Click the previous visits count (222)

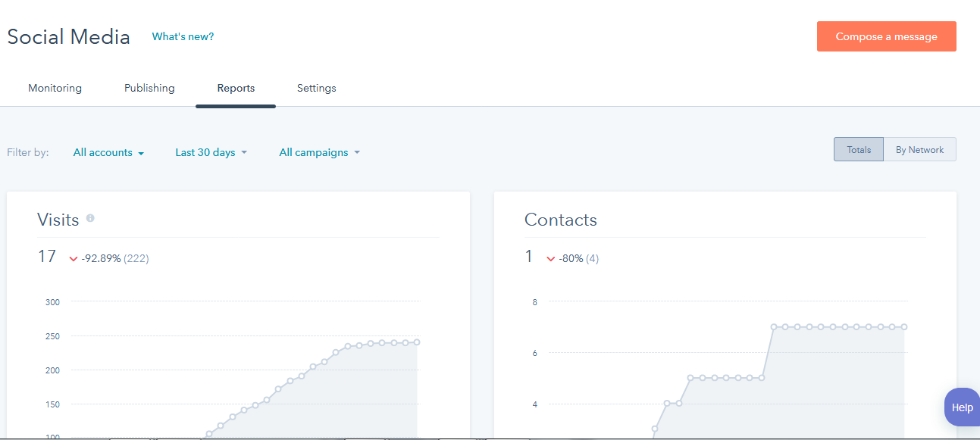pos(136,259)
